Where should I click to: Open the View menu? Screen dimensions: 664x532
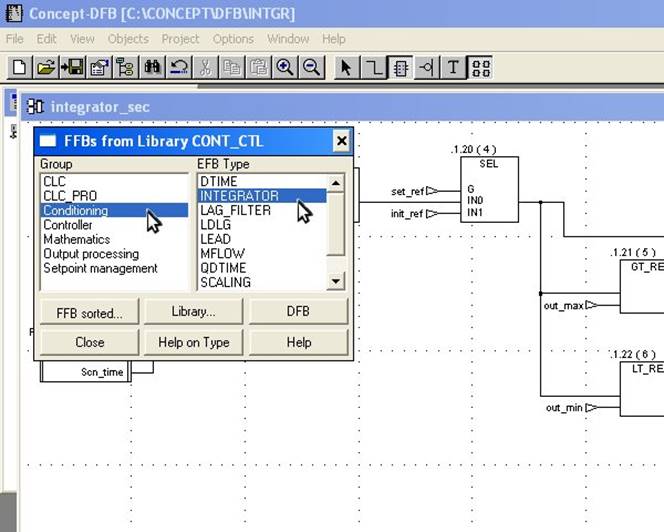(x=82, y=39)
